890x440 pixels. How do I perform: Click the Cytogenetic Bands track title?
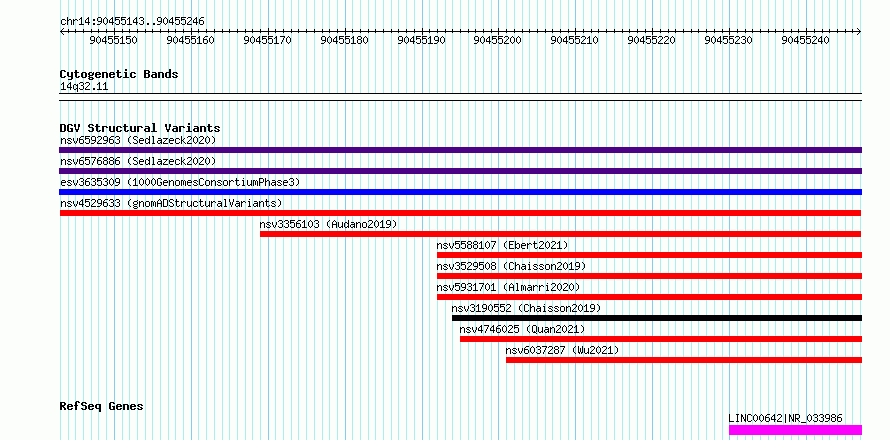point(119,74)
